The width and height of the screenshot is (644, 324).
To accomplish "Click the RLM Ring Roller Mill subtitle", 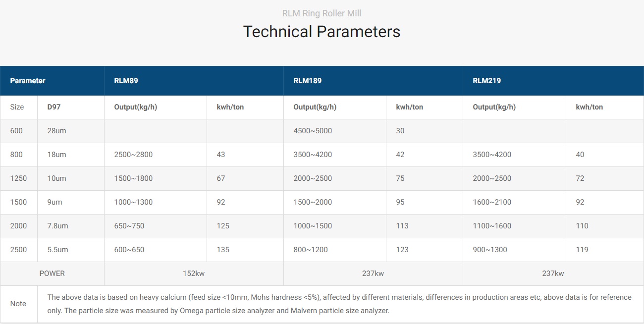I will [322, 13].
